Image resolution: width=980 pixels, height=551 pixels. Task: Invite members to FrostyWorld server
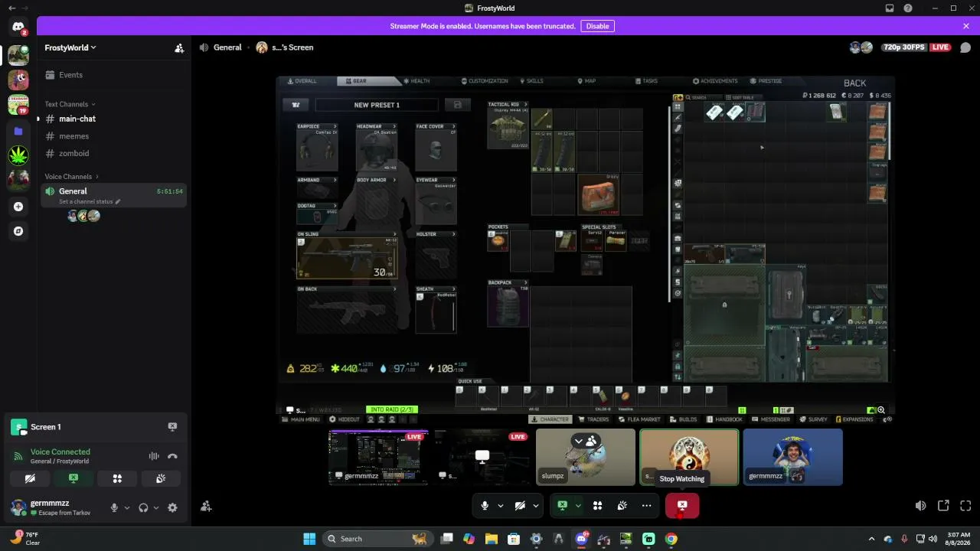179,47
